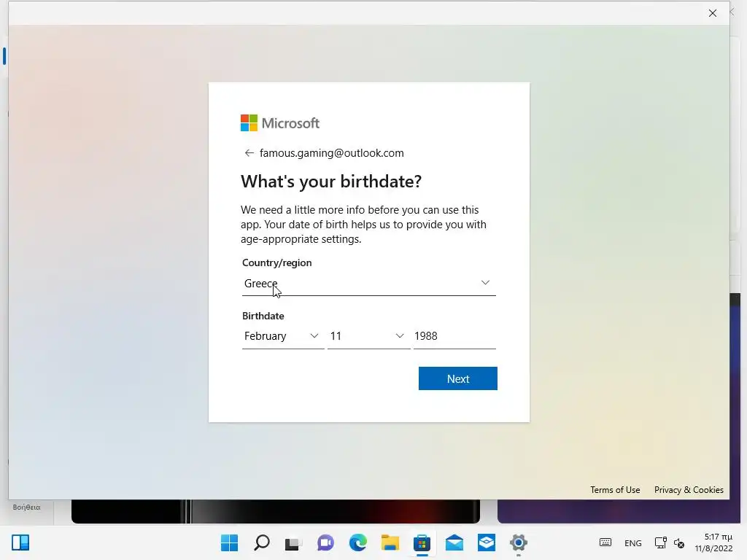Screen dimensions: 747x560
Task: Open Settings gear on the taskbar
Action: (519, 542)
